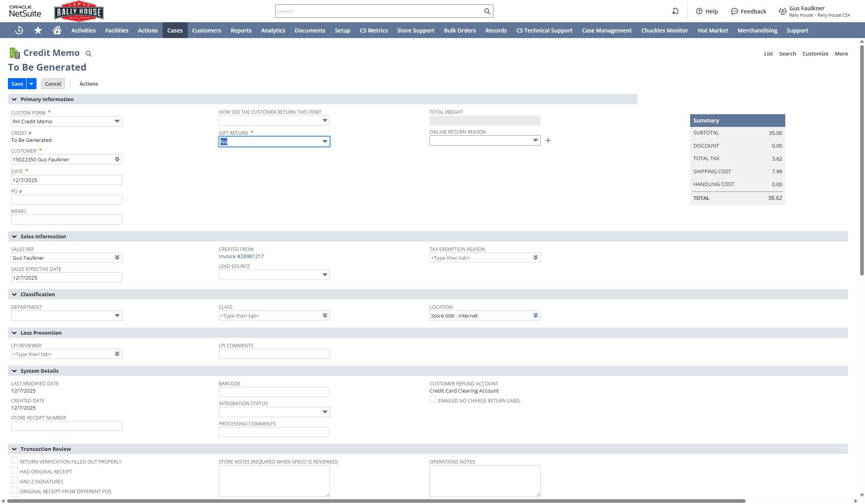Click the Cancel button
The height and width of the screenshot is (504, 865).
click(x=53, y=84)
